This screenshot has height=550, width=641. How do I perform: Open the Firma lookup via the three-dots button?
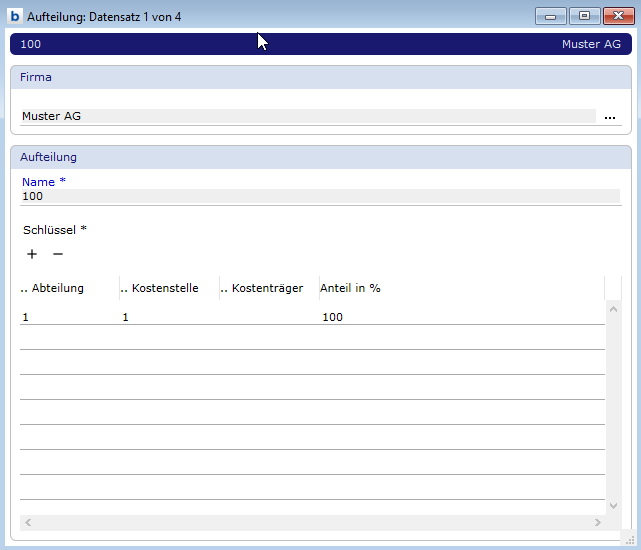pos(610,117)
